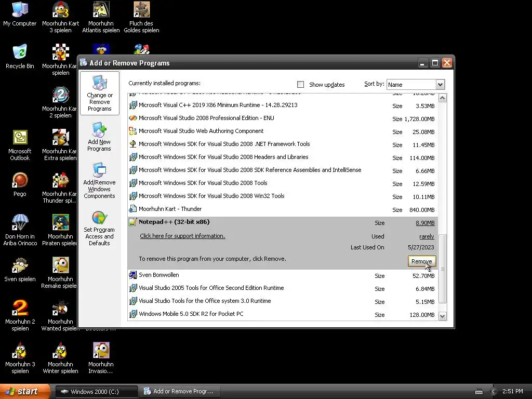Launch Fluch des Goldes spielen shortcut
The image size is (532, 399).
[141, 17]
